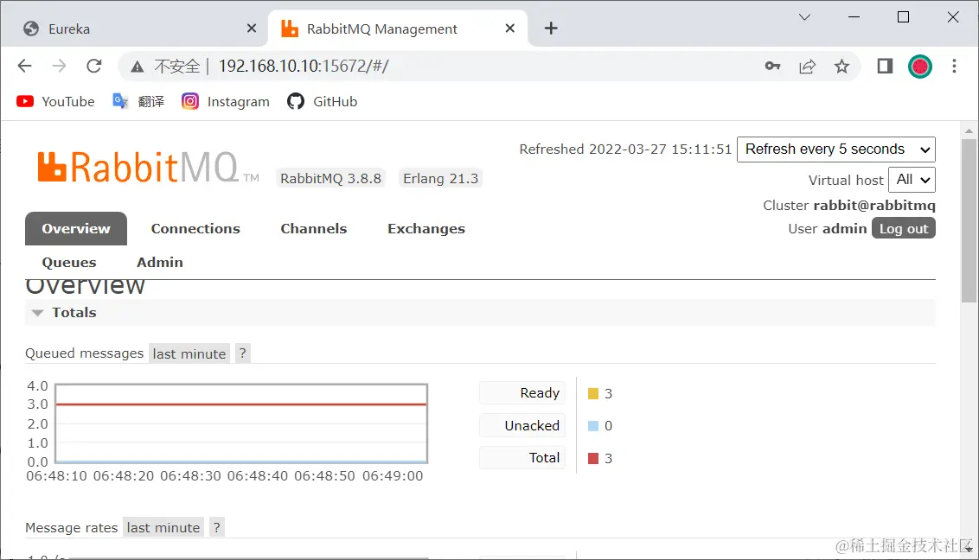Viewport: 979px width, 560px height.
Task: Open the Connections tab
Action: click(x=195, y=229)
